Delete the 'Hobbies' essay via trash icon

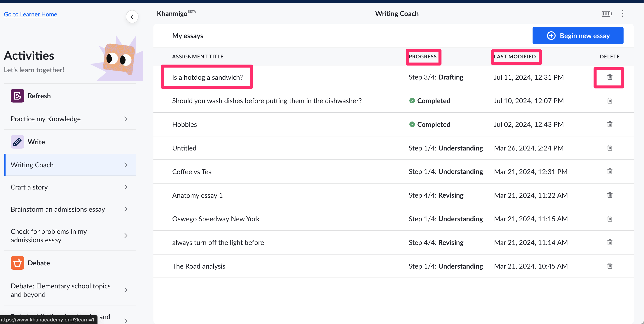(609, 124)
